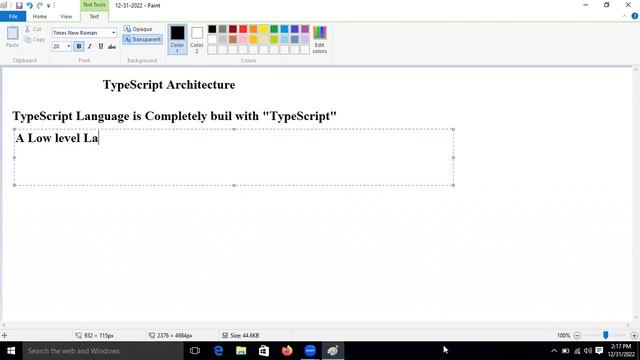Select Opaque background option
The image size is (640, 360).
click(138, 29)
